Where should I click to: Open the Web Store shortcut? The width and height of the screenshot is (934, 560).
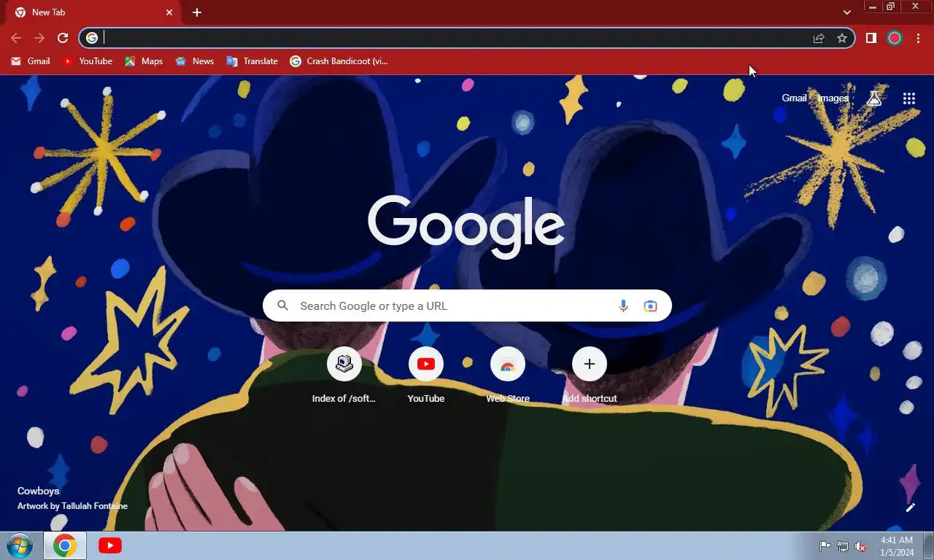click(508, 376)
